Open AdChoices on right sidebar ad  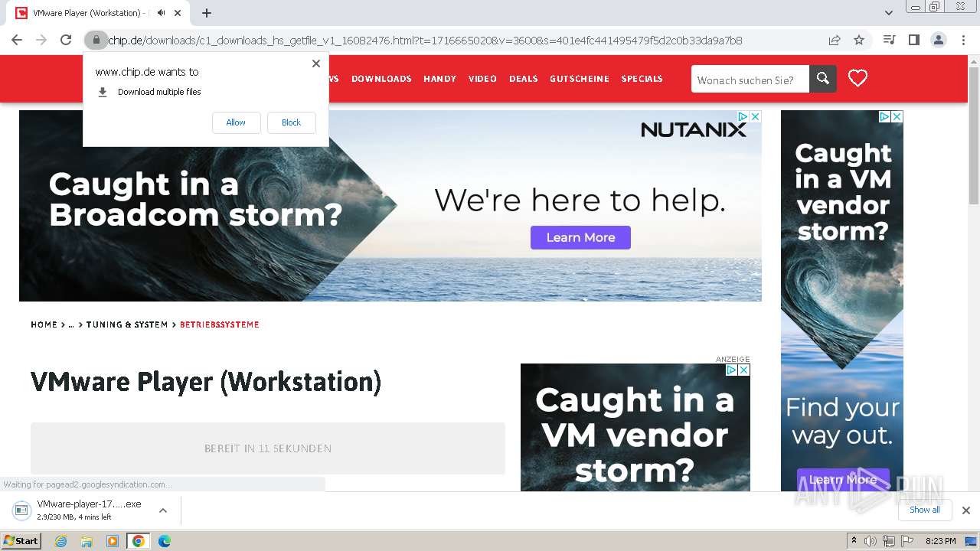point(884,116)
